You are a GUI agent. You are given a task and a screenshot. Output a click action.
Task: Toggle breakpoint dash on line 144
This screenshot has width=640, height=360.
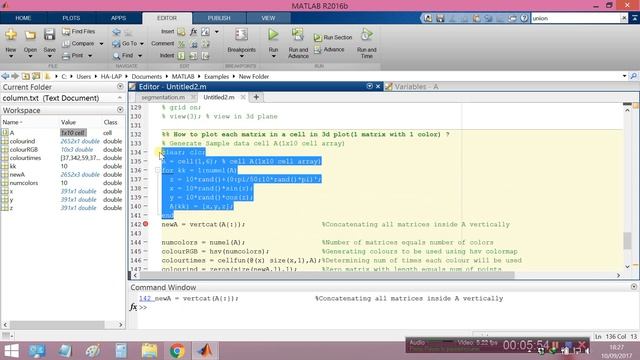coord(145,242)
